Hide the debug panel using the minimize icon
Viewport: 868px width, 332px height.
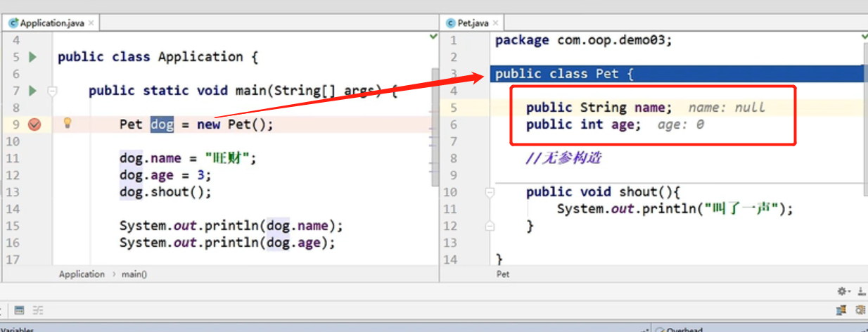(860, 291)
